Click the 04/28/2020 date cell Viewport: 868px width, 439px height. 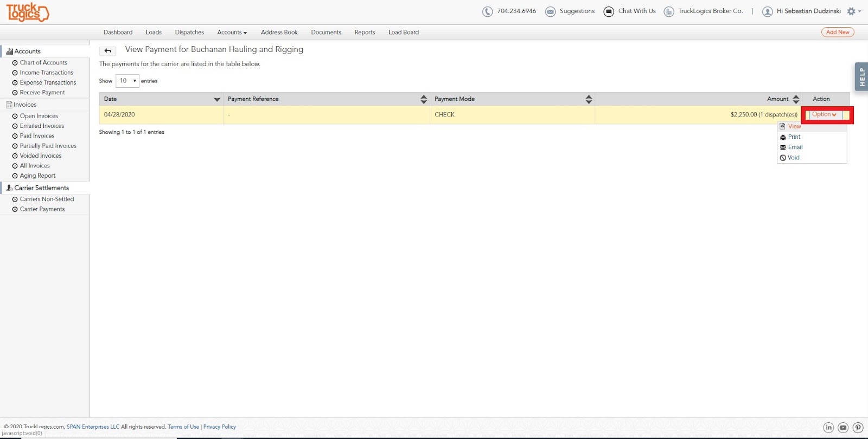(x=161, y=115)
